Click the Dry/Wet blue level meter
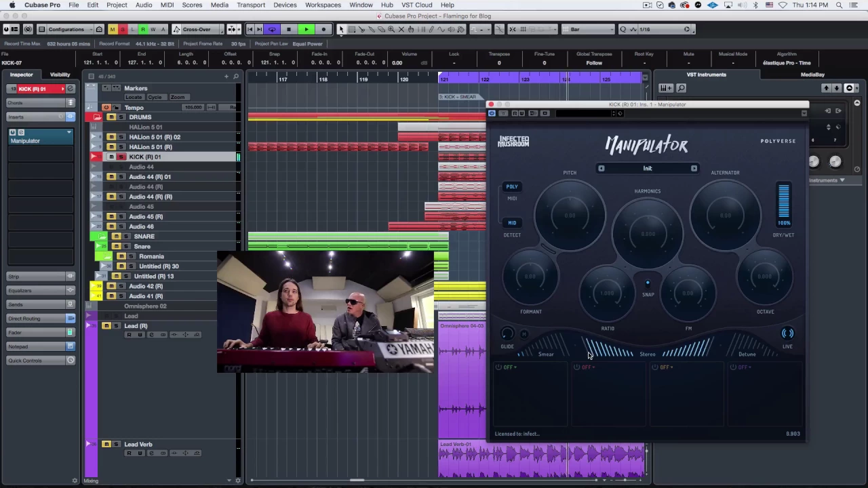The height and width of the screenshot is (488, 868). [x=783, y=201]
